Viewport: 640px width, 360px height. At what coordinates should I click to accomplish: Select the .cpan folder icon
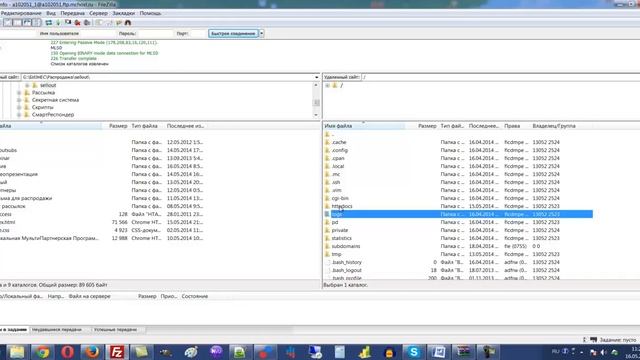327,158
